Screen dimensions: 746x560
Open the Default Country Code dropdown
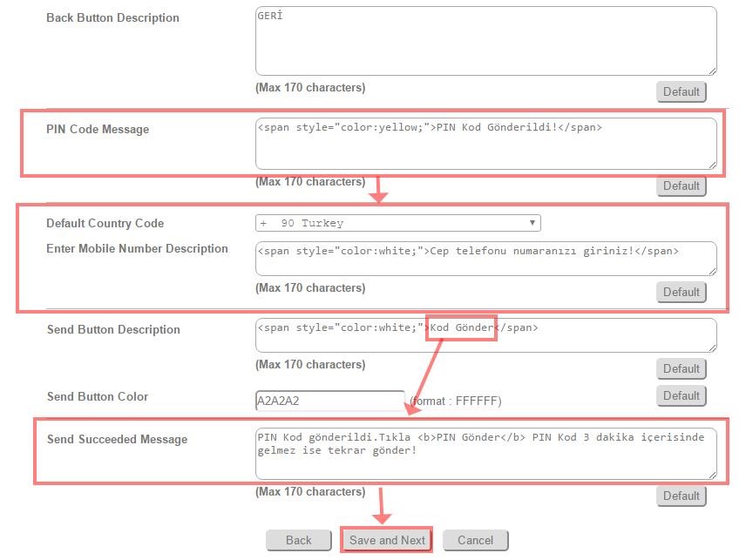398,223
